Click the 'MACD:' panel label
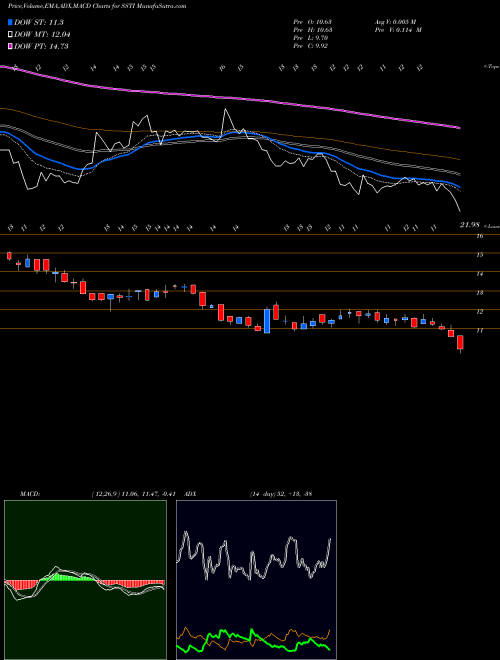Image resolution: width=500 pixels, height=660 pixels. click(30, 494)
